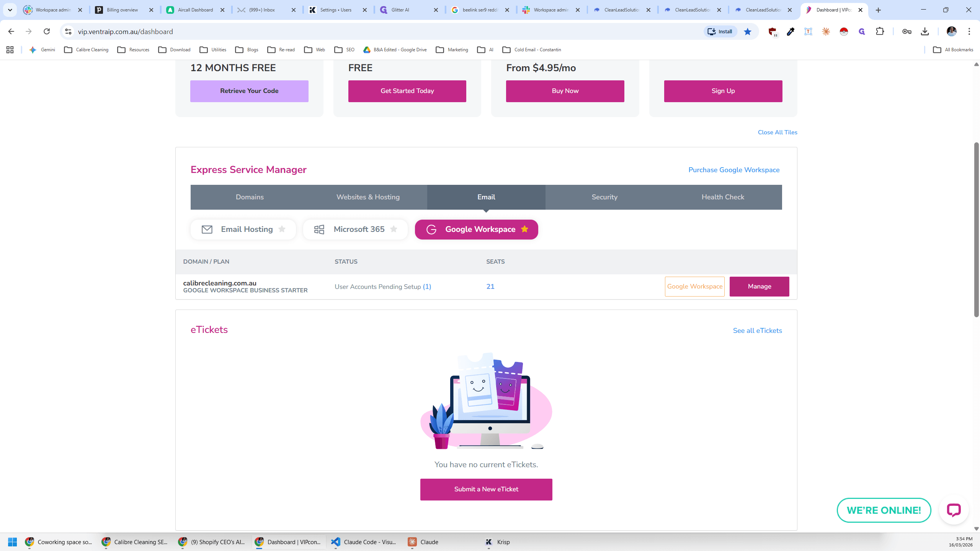Image resolution: width=980 pixels, height=551 pixels.
Task: Open Gemini bookmark
Action: pyautogui.click(x=42, y=50)
